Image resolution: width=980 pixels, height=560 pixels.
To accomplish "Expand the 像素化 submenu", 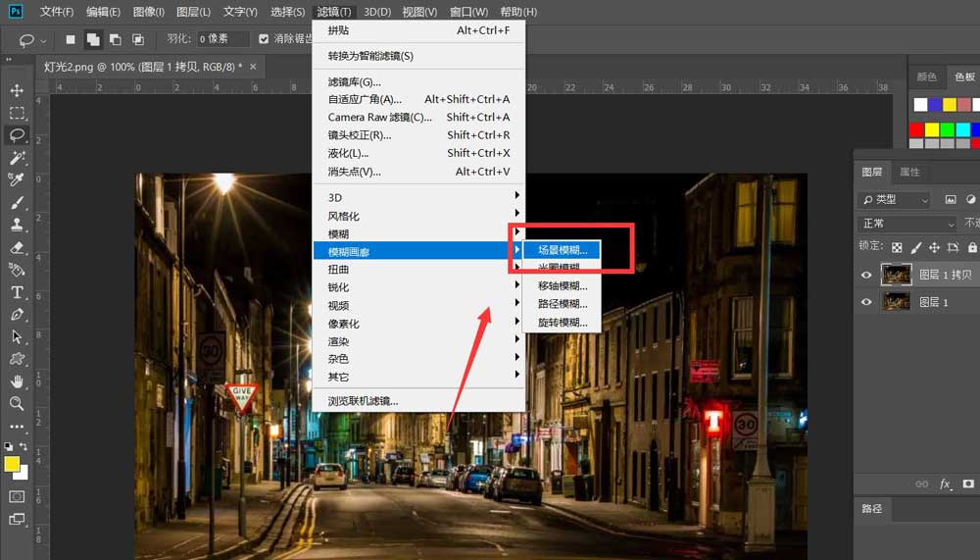I will tap(418, 324).
